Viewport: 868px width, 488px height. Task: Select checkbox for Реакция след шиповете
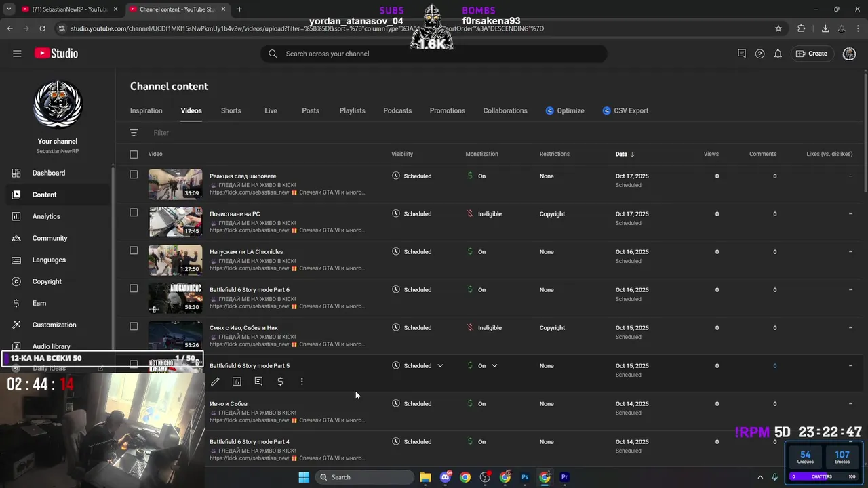[134, 175]
